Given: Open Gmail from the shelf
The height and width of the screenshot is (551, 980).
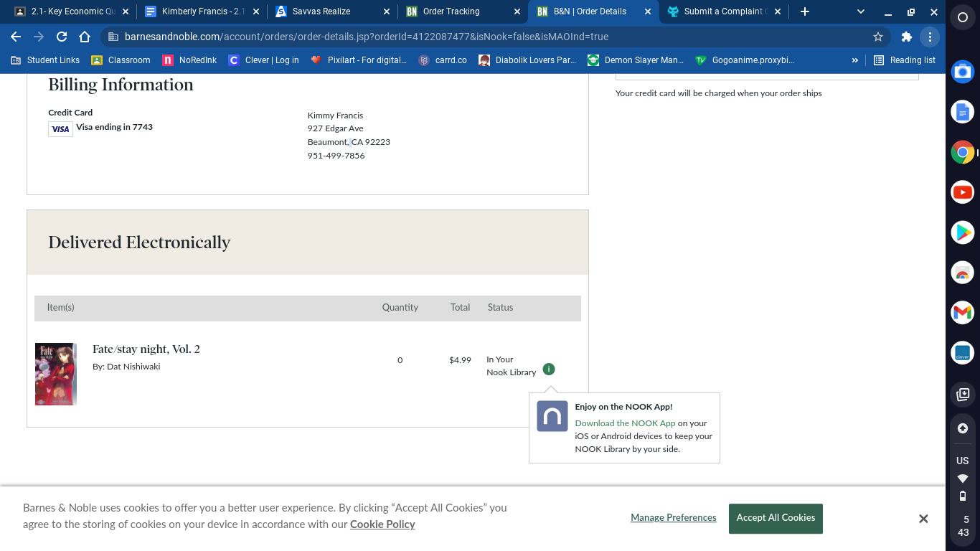Looking at the screenshot, I should [962, 312].
